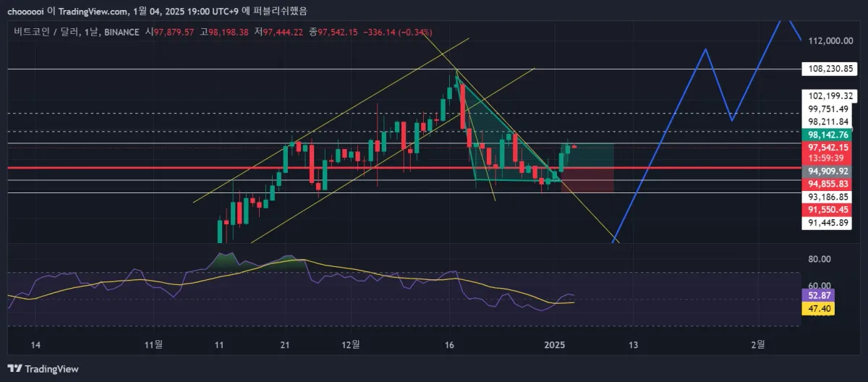
Task: Select the 2월 label on the time axis
Action: pos(757,344)
